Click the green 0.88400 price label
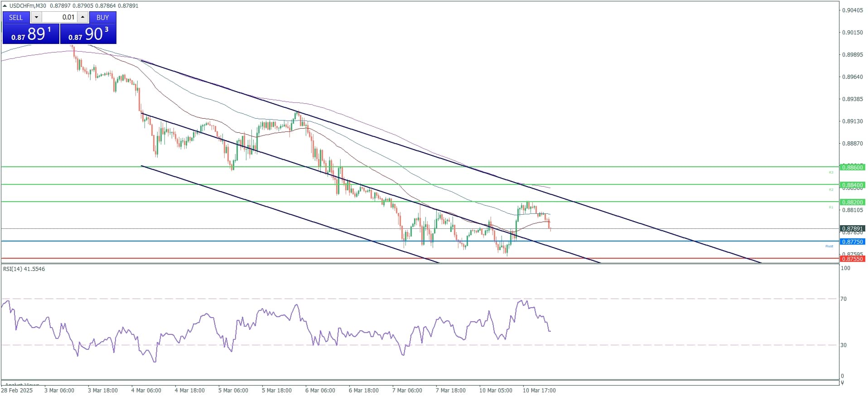The height and width of the screenshot is (396, 868). 852,185
